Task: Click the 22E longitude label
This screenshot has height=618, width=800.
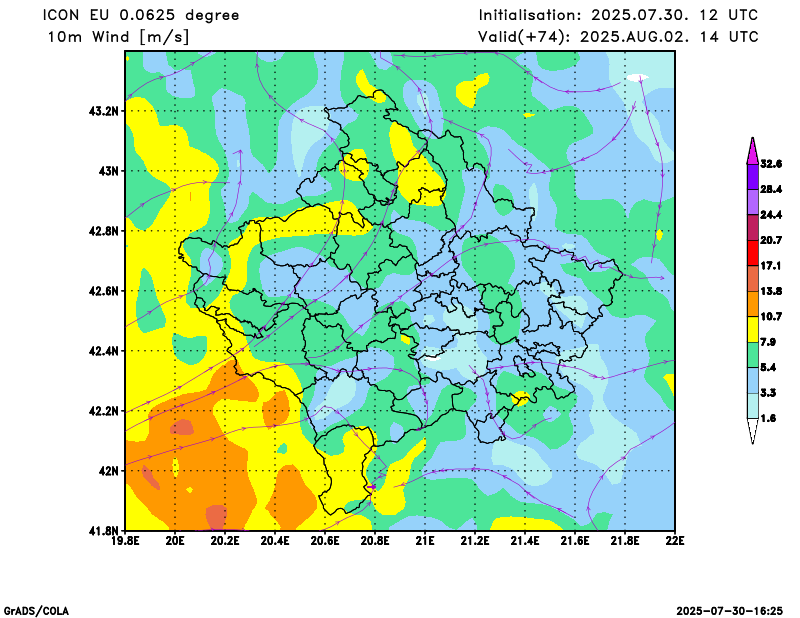Action: 675,540
